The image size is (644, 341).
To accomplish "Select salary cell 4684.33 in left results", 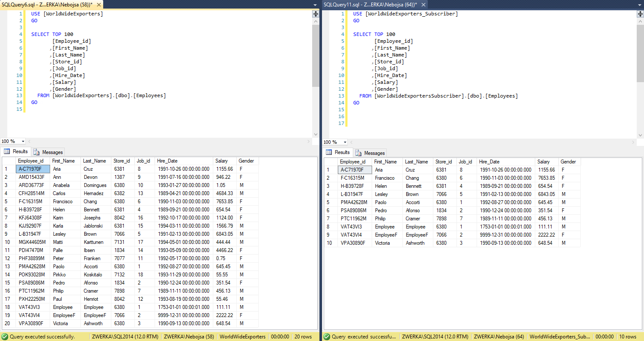I will tap(225, 193).
